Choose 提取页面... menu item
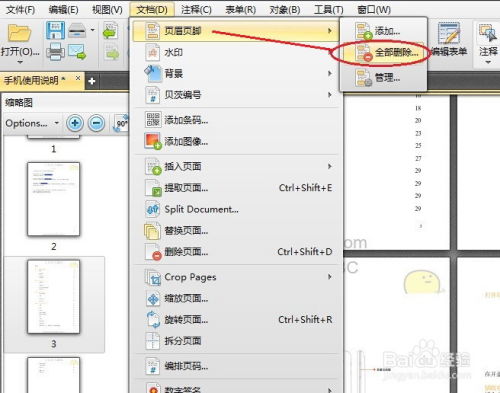Screen dimensions: 500x393 tap(237, 188)
